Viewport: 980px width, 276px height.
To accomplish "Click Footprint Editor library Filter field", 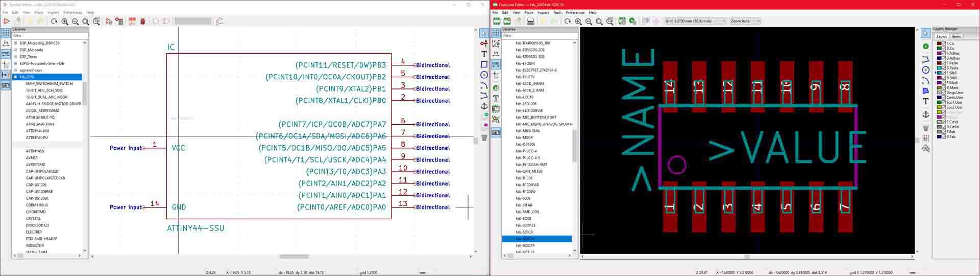I will 540,36.
